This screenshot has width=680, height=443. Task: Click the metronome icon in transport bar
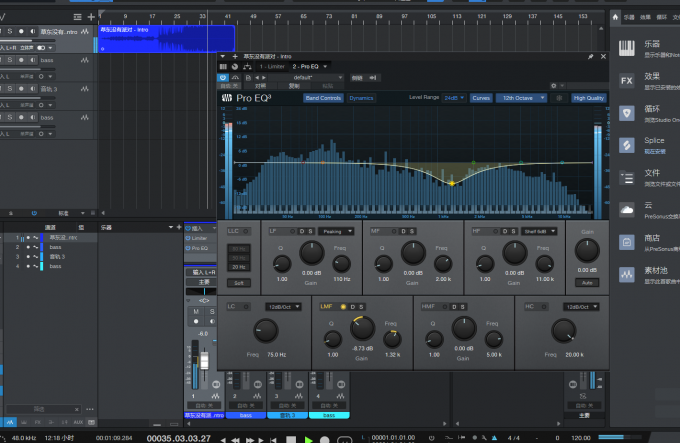pyautogui.click(x=494, y=438)
